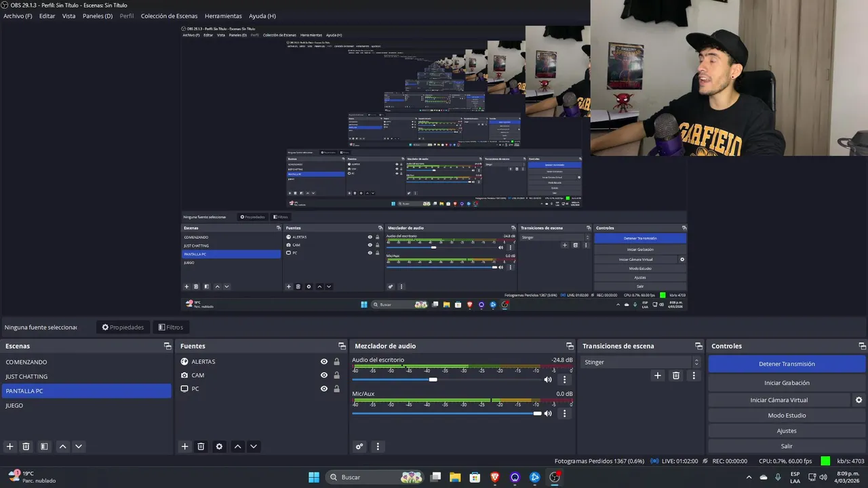The width and height of the screenshot is (868, 488).
Task: Click Iniciar Cámara Virtual button
Action: pos(779,400)
